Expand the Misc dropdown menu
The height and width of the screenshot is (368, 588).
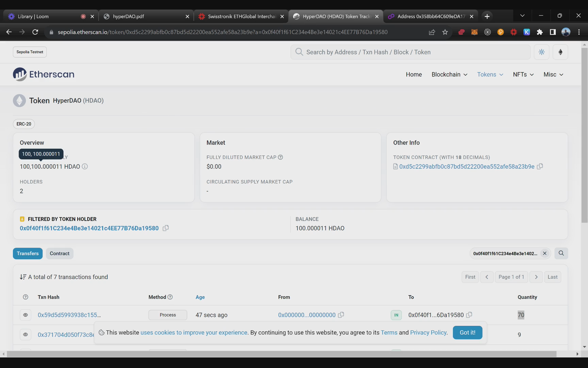553,74
